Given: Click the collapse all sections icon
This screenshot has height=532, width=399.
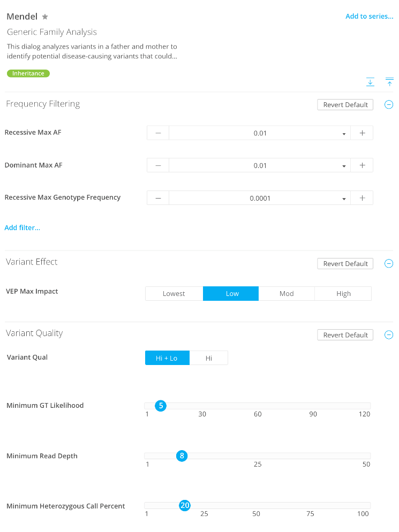Looking at the screenshot, I should [389, 82].
